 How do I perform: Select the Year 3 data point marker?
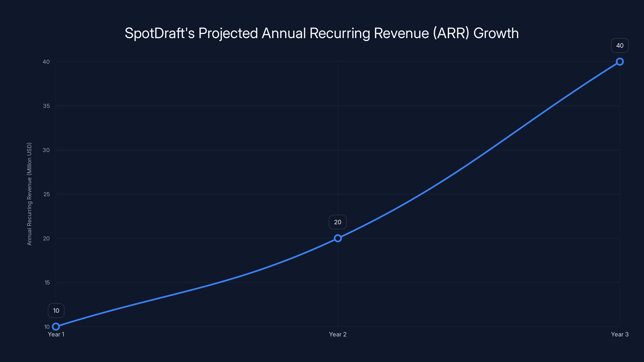tap(619, 62)
